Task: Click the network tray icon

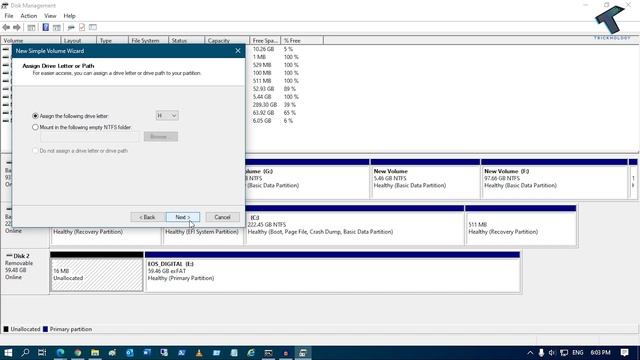Action: [564, 353]
